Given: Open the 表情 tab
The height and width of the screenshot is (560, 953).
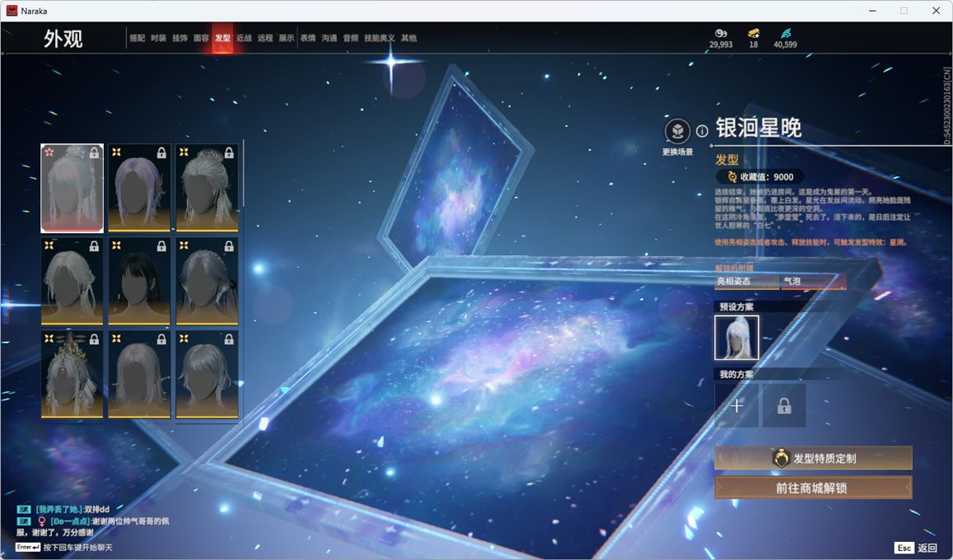Looking at the screenshot, I should (x=308, y=38).
